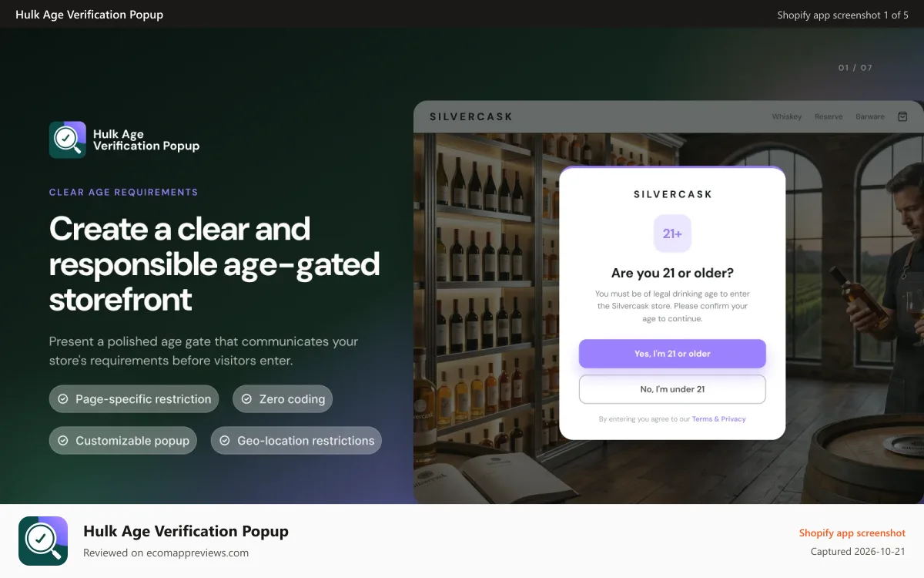This screenshot has height=578, width=924.
Task: Click the 21+ badge in the popup
Action: tap(672, 234)
